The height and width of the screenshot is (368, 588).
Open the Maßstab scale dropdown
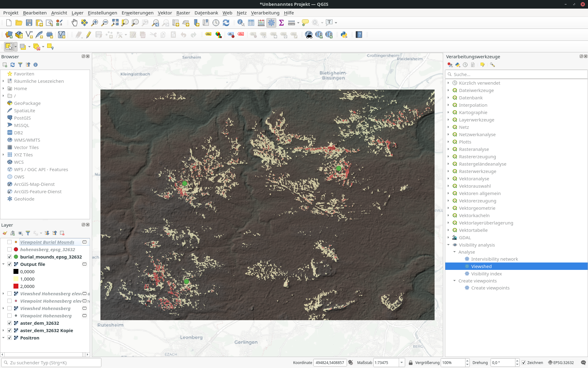tap(402, 362)
